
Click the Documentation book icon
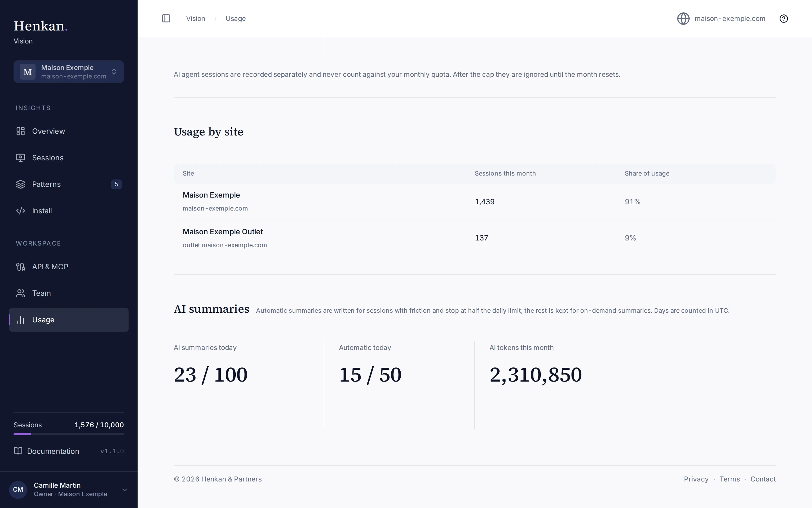18,451
